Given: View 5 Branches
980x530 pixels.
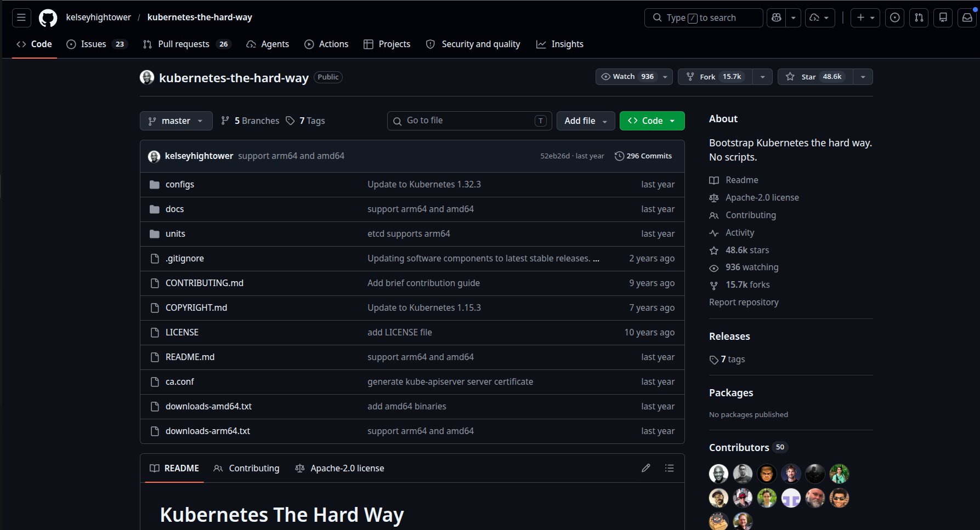Looking at the screenshot, I should coord(250,121).
